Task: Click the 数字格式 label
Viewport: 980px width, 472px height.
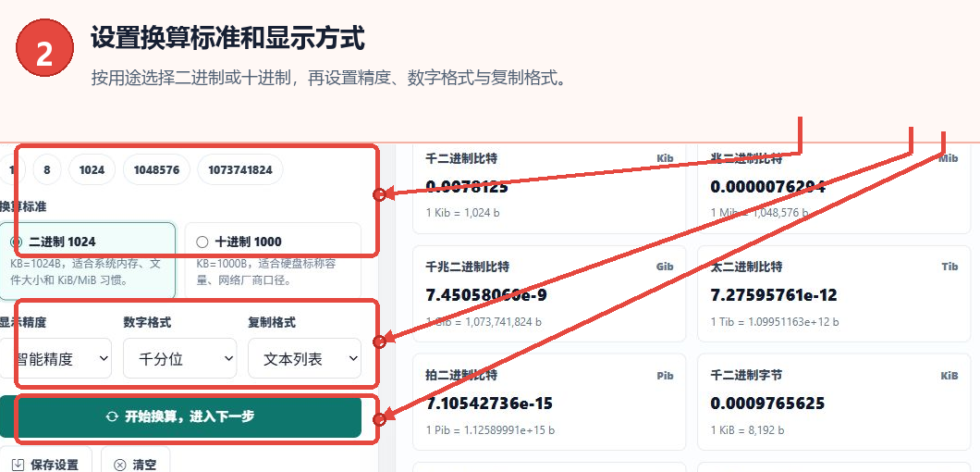Action: 148,322
